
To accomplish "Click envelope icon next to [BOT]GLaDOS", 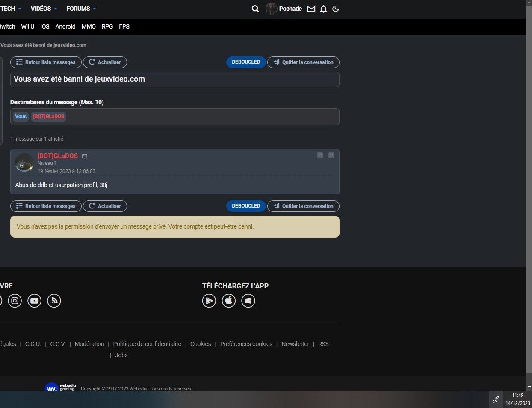I will click(x=85, y=156).
